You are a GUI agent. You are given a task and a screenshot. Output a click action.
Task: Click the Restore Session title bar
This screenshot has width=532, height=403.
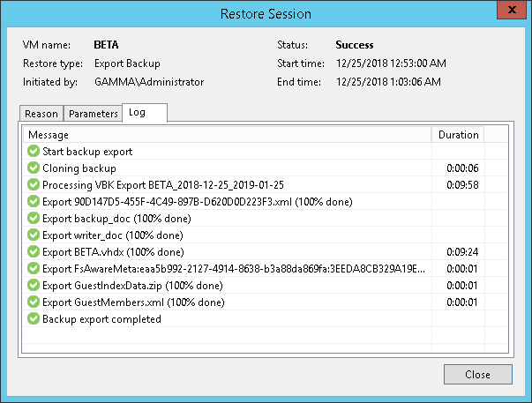pos(265,14)
